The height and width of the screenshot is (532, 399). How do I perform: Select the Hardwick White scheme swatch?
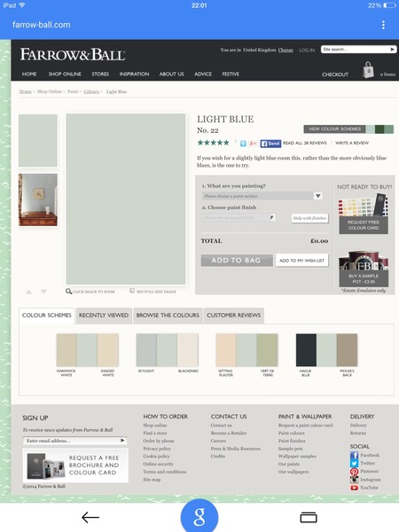click(66, 350)
